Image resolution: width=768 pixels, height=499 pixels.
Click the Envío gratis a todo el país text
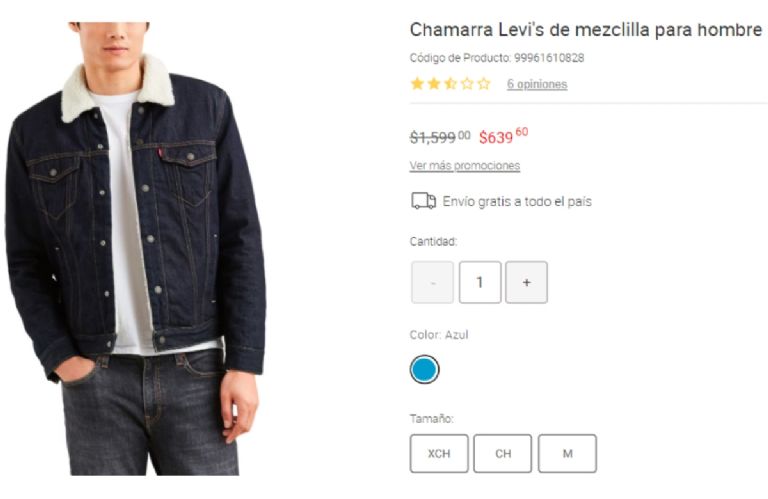click(517, 201)
